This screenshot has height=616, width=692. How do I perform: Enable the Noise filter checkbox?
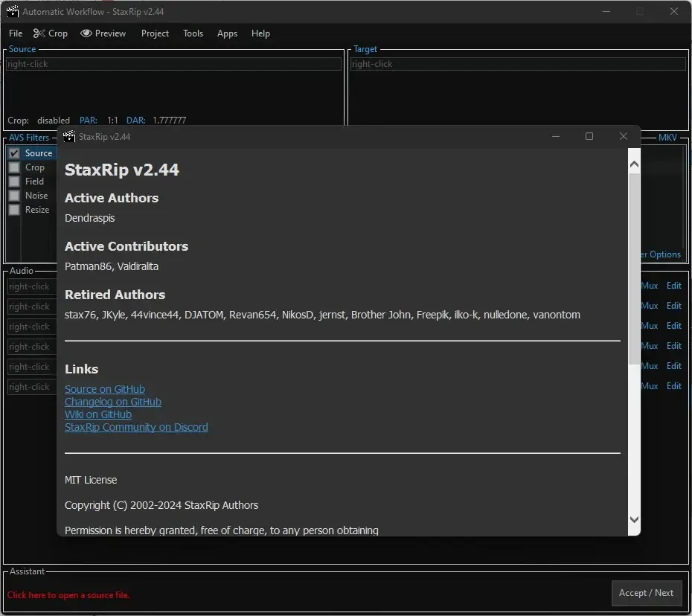[14, 196]
